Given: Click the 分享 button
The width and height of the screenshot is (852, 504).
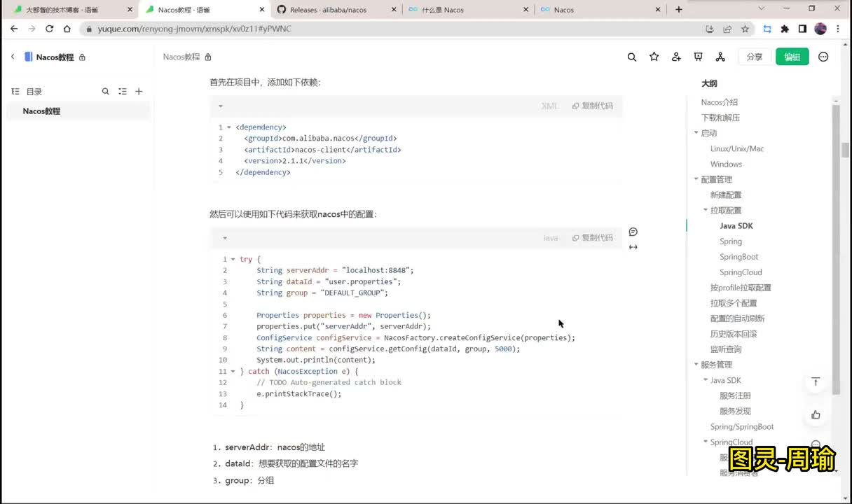Looking at the screenshot, I should pyautogui.click(x=754, y=57).
